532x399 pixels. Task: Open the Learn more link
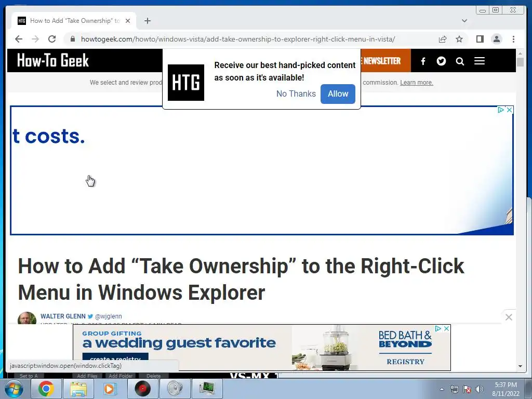click(x=416, y=83)
